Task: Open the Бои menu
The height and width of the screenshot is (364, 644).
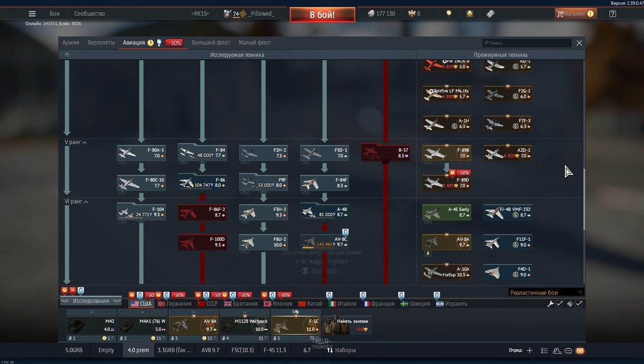Action: 55,14
